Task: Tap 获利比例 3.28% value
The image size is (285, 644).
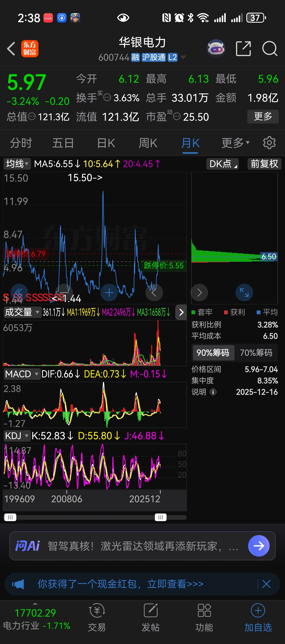Action: [268, 324]
